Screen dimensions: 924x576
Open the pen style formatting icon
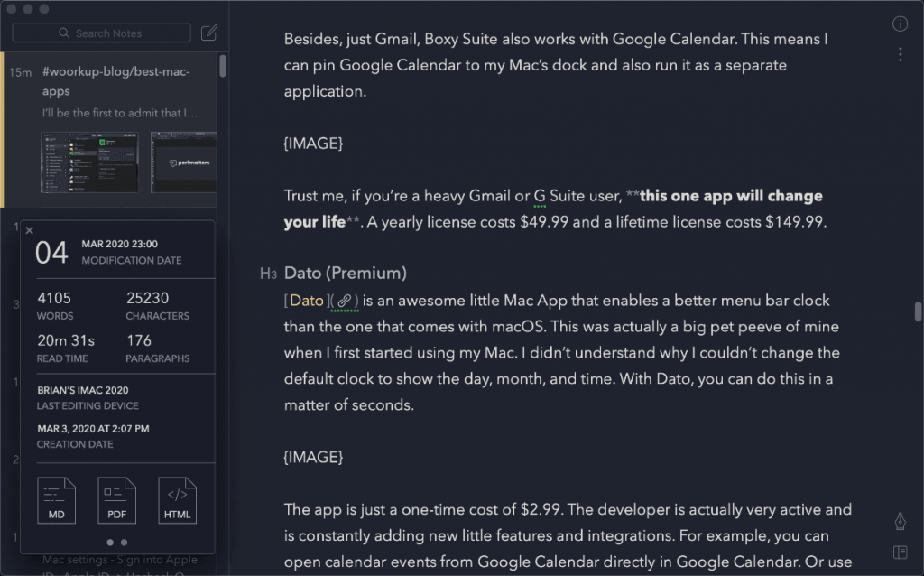coord(900,521)
